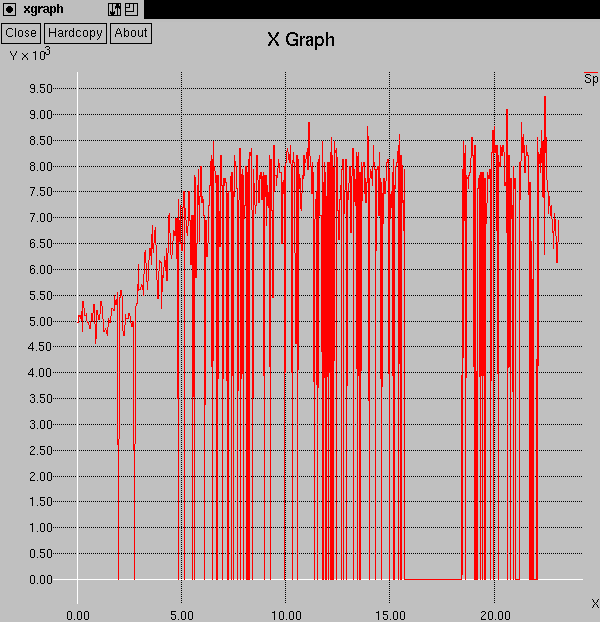
Task: Click the Y × 10³ axis unit label
Action: tap(29, 55)
